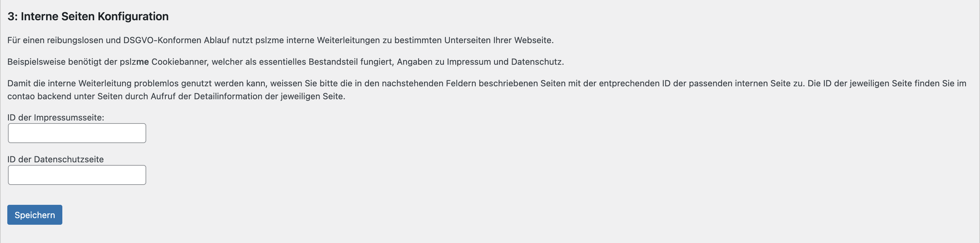Click the "3: Interne Seiten Konfiguration" heading
The width and height of the screenshot is (980, 243).
click(x=88, y=16)
